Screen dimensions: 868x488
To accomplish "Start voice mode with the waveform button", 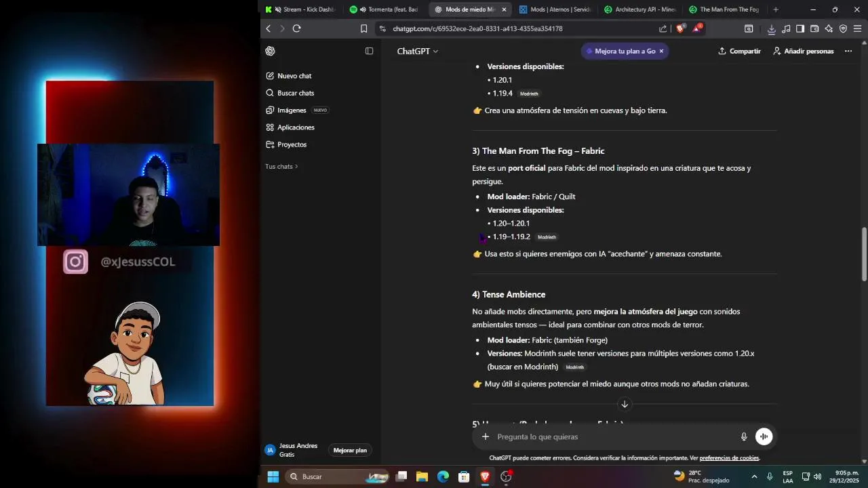I will pos(764,436).
